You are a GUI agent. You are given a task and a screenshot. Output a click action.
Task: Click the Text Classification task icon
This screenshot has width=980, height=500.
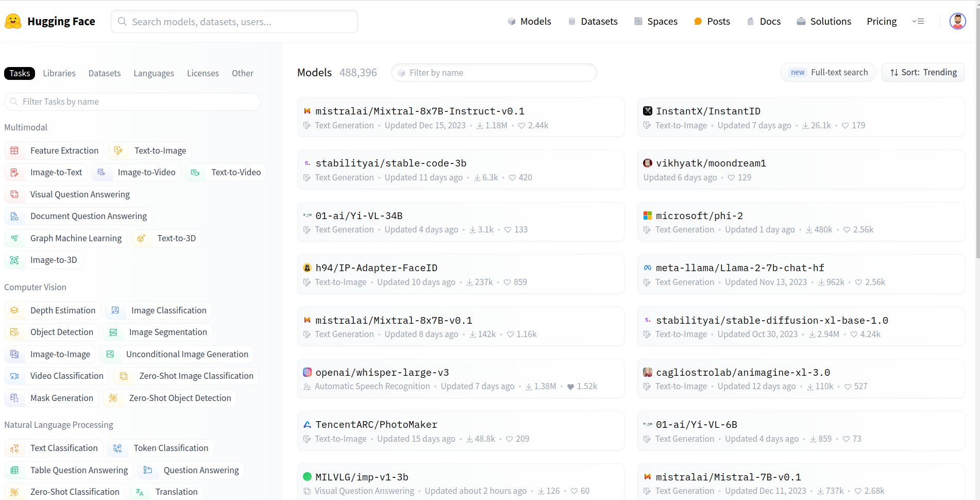pos(14,448)
